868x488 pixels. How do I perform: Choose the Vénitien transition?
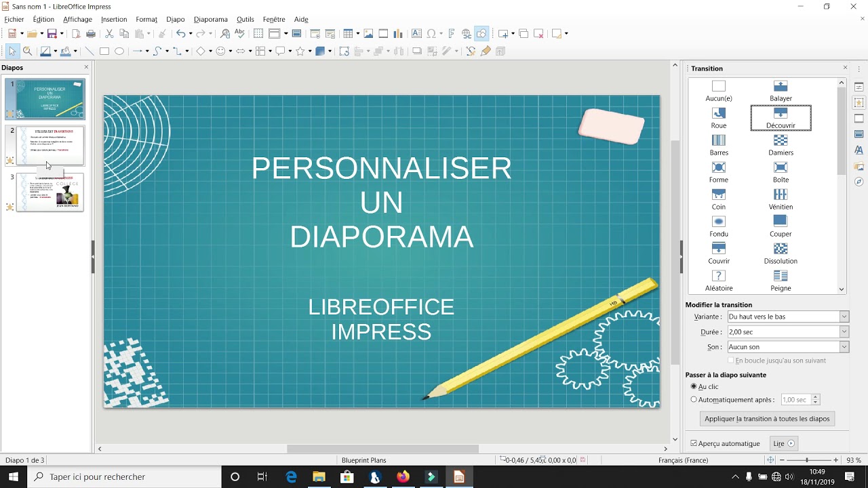click(x=781, y=199)
